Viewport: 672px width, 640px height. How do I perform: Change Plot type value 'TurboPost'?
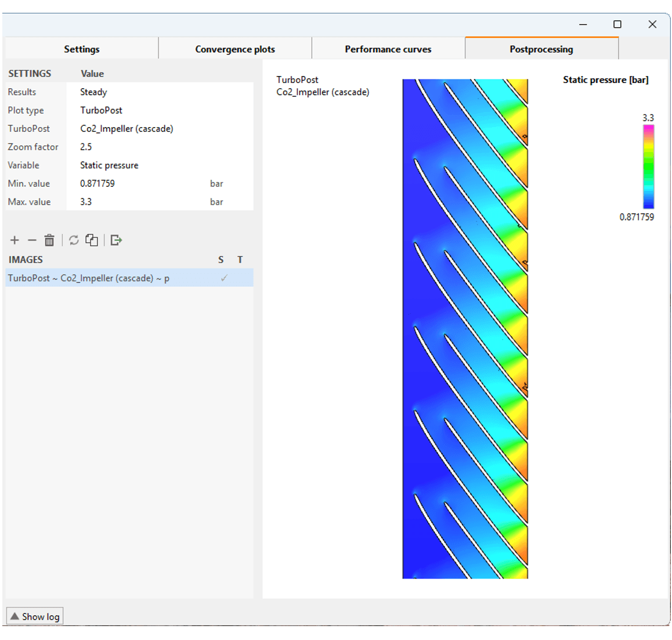click(x=160, y=110)
